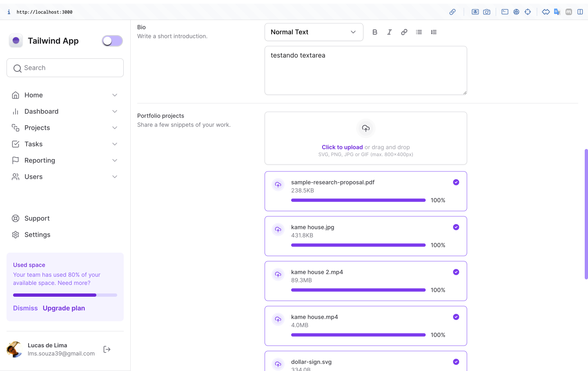Focus the sidebar Search field
The width and height of the screenshot is (588, 371).
coord(65,68)
